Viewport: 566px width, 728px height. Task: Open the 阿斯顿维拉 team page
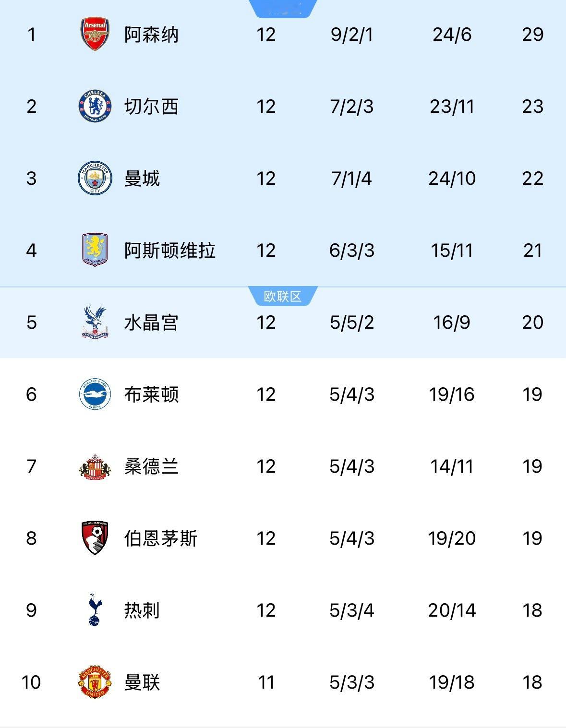pyautogui.click(x=170, y=251)
